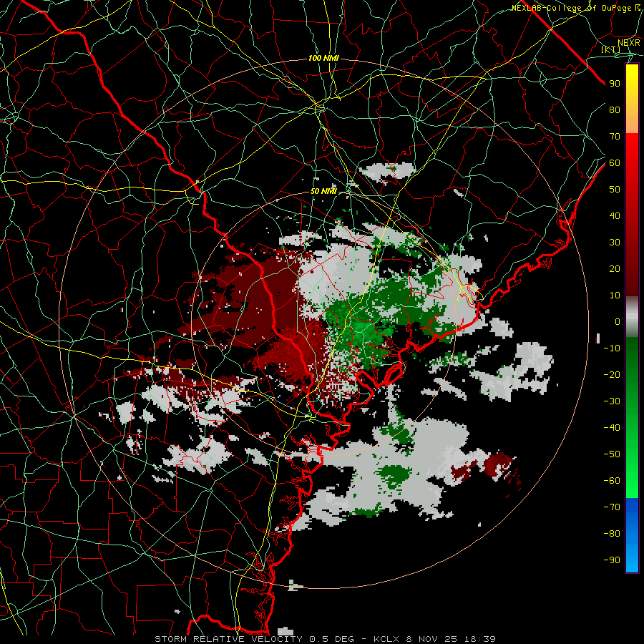The width and height of the screenshot is (644, 644).
Task: Click the 50 value on velocity scale
Action: coord(615,190)
